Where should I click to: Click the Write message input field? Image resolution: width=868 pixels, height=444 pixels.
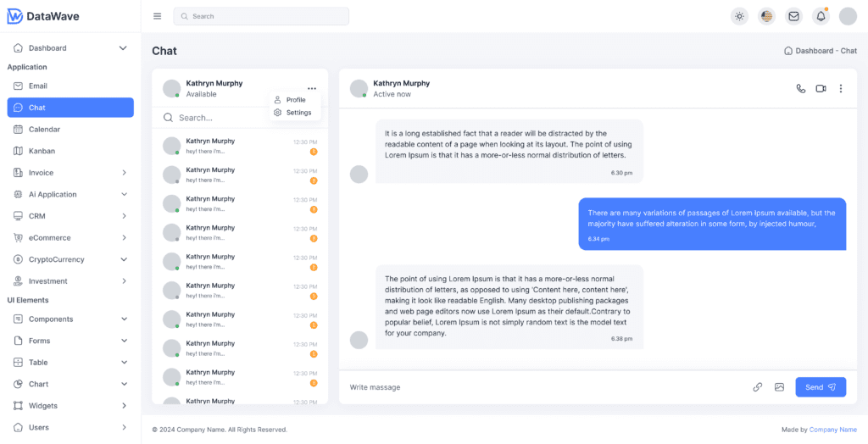(542, 387)
